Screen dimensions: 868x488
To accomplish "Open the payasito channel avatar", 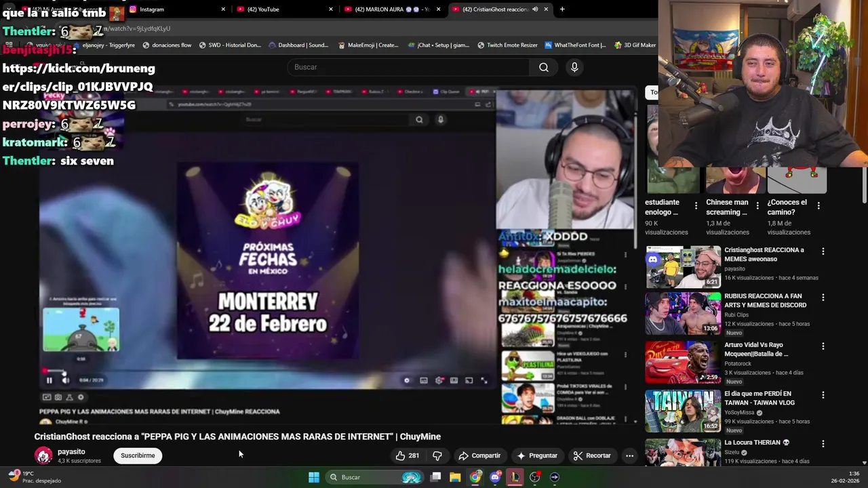I will [x=44, y=455].
